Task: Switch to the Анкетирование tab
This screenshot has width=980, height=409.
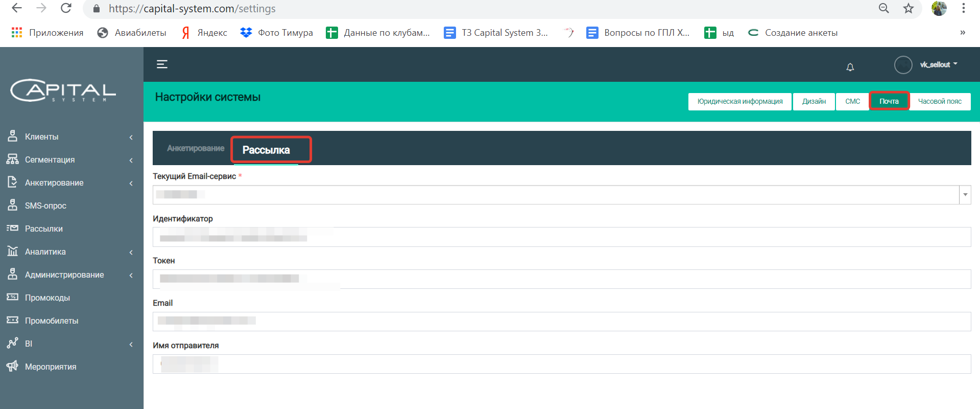Action: click(x=196, y=148)
